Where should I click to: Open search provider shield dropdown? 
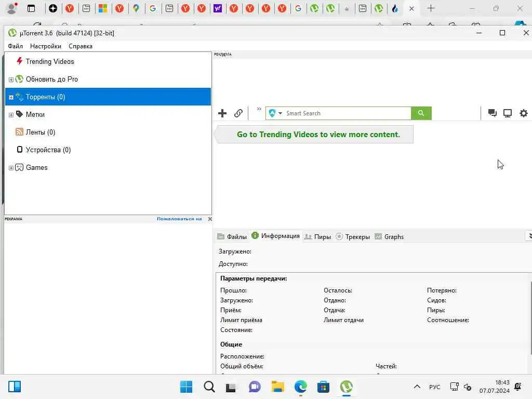[275, 113]
